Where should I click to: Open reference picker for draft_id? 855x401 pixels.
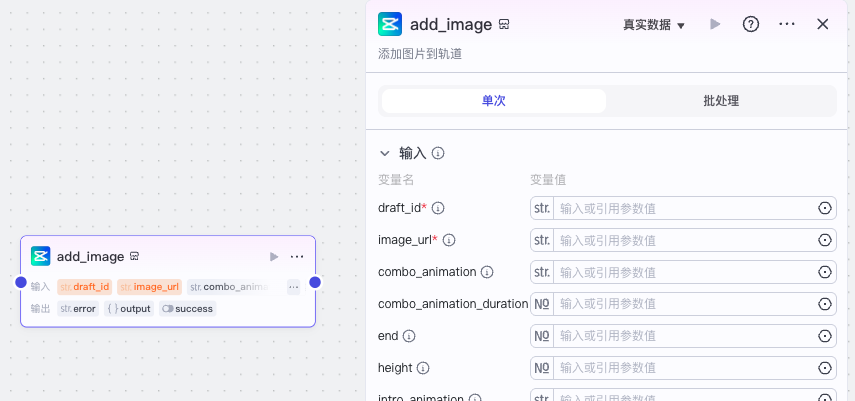[824, 208]
